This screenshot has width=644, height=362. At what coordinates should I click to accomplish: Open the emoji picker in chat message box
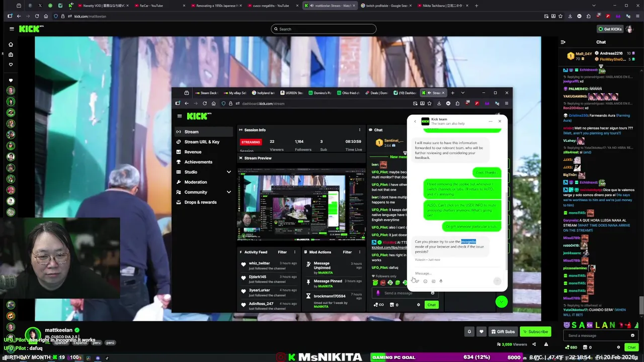[632, 335]
